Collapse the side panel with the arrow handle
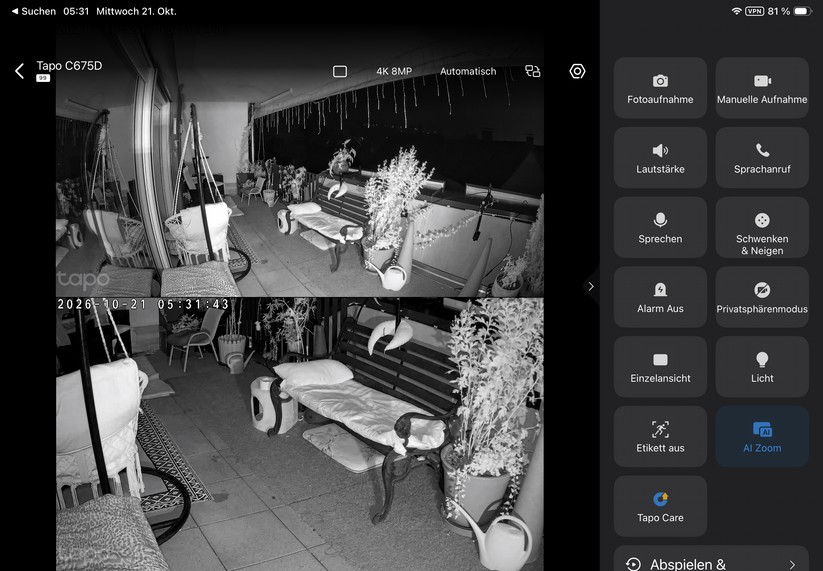 tap(591, 286)
